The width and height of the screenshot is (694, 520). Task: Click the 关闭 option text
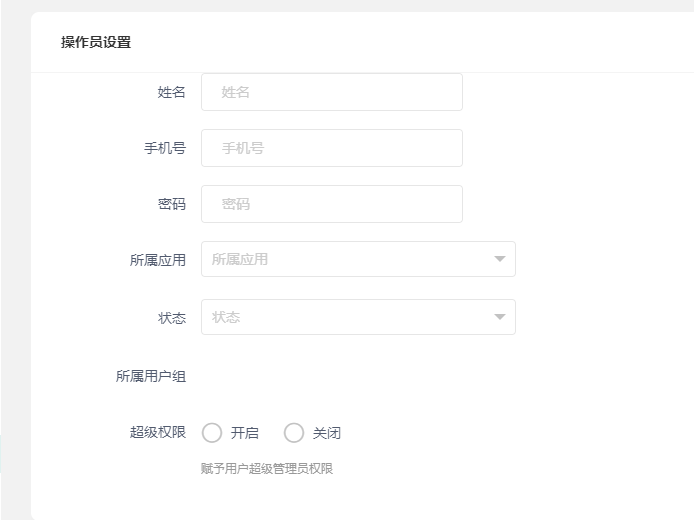(327, 433)
